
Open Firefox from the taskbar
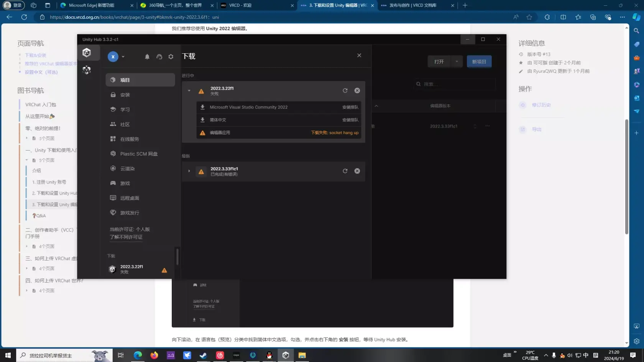[154, 355]
